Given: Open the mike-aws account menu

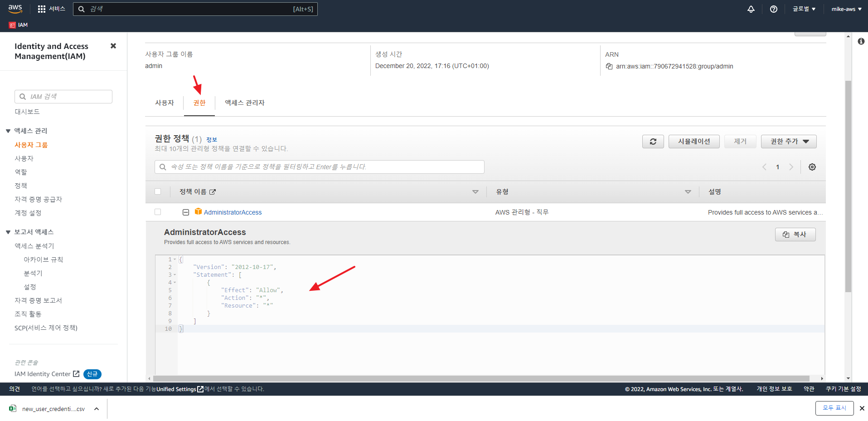Looking at the screenshot, I should click(x=846, y=9).
